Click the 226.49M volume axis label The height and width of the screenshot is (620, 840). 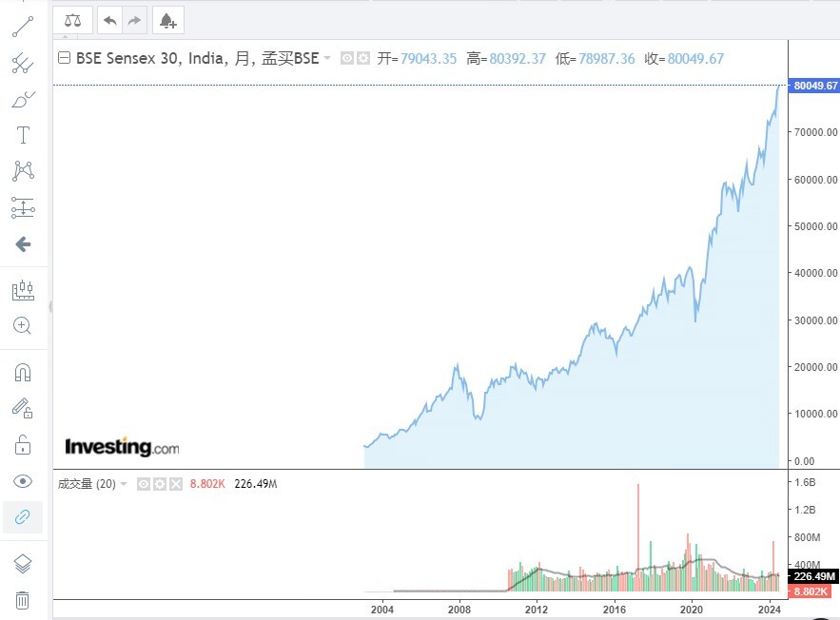[x=813, y=576]
